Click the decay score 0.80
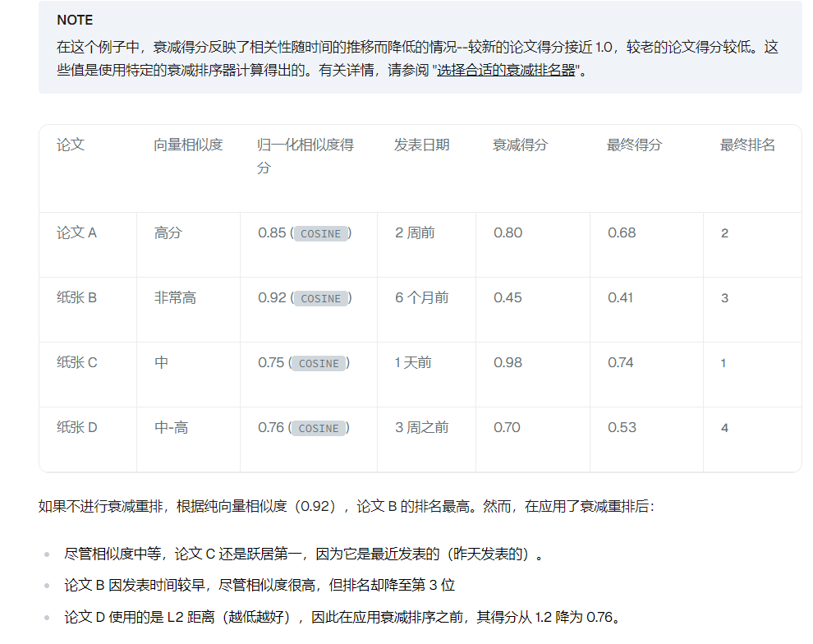Screen dimensions: 813x644 coord(508,232)
